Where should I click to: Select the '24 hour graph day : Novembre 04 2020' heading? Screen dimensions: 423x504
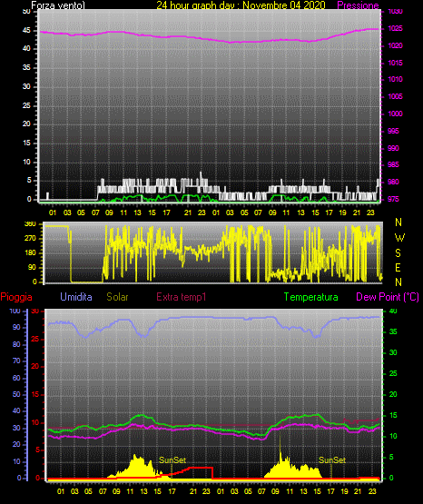241,5
